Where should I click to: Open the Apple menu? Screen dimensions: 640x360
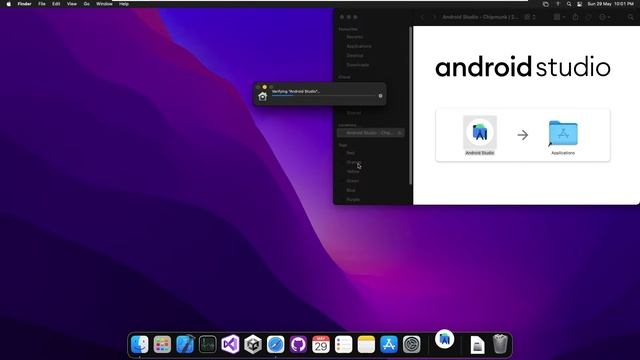9,4
